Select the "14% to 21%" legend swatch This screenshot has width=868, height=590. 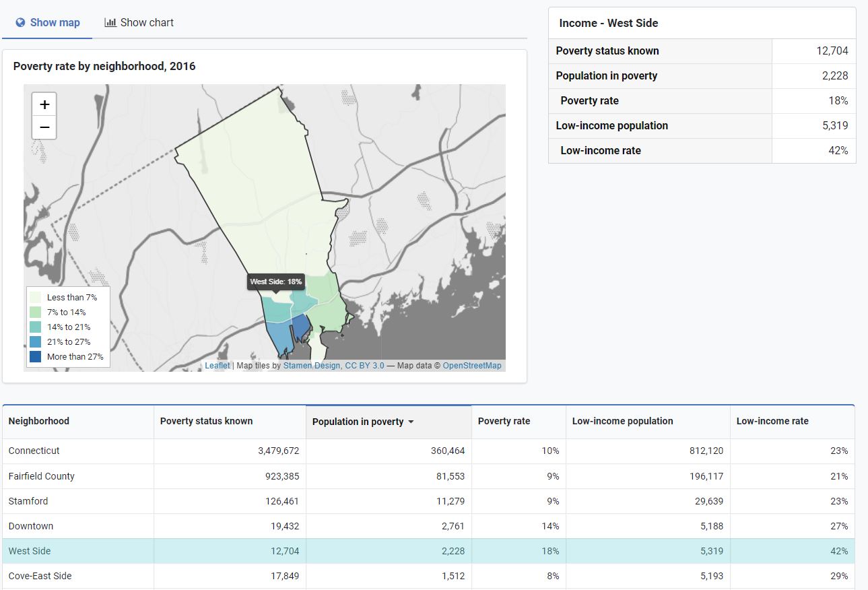[36, 327]
